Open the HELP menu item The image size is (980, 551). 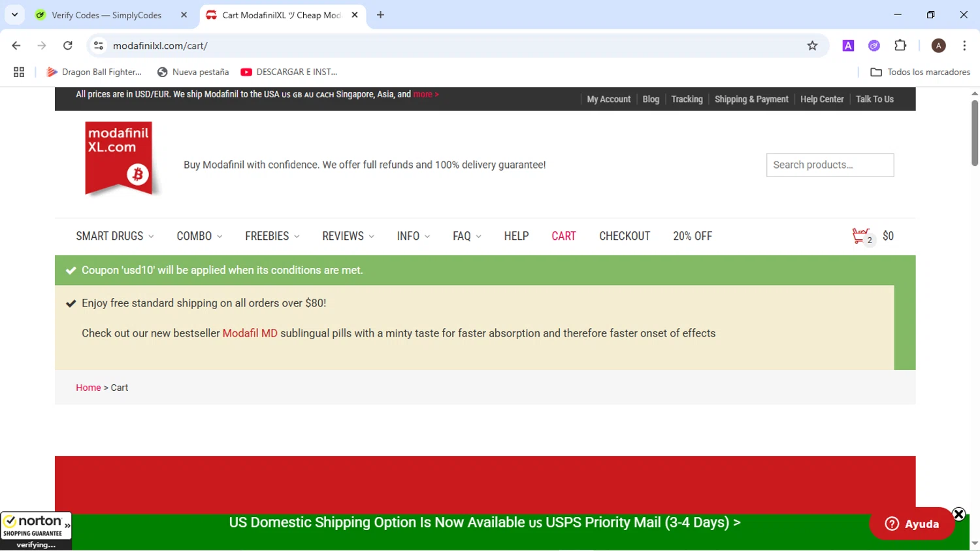point(516,236)
